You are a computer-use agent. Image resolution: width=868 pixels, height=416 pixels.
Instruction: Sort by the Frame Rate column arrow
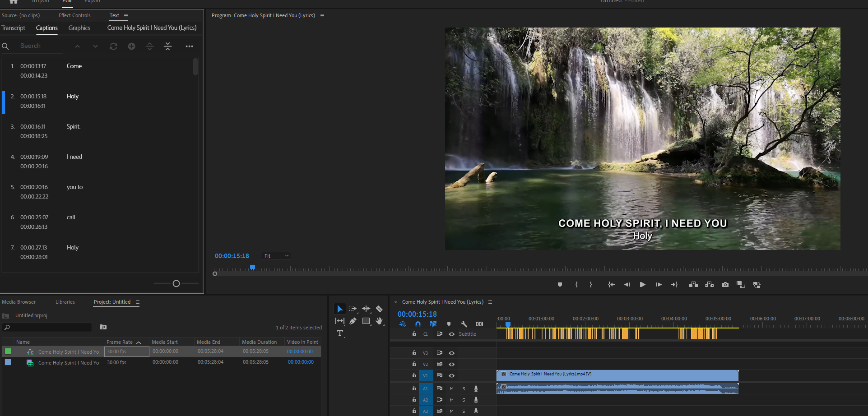tap(139, 342)
